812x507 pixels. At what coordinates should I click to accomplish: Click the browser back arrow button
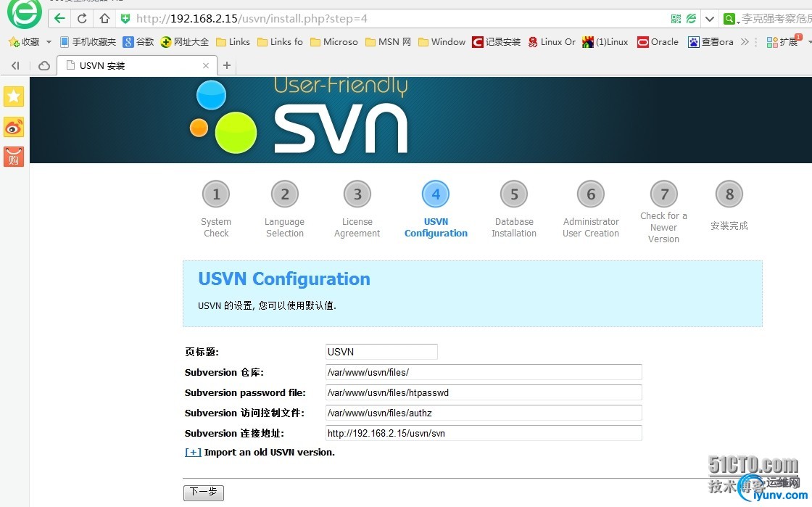59,19
